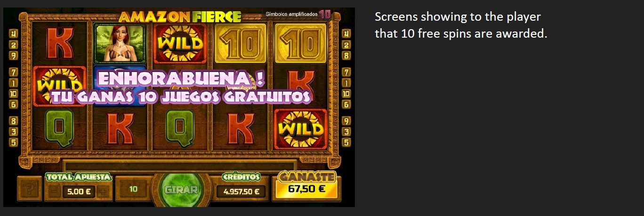Click the WILD symbol in bottom-right reel

[301, 128]
